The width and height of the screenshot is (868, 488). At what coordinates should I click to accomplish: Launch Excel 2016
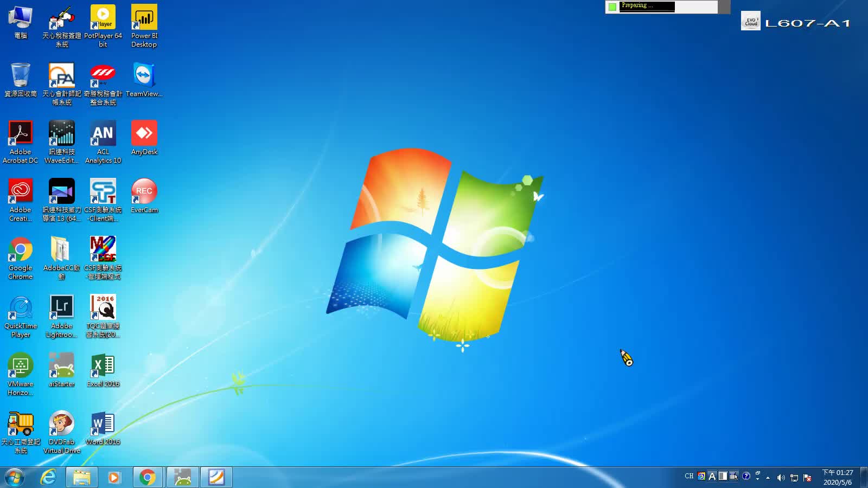pos(103,370)
